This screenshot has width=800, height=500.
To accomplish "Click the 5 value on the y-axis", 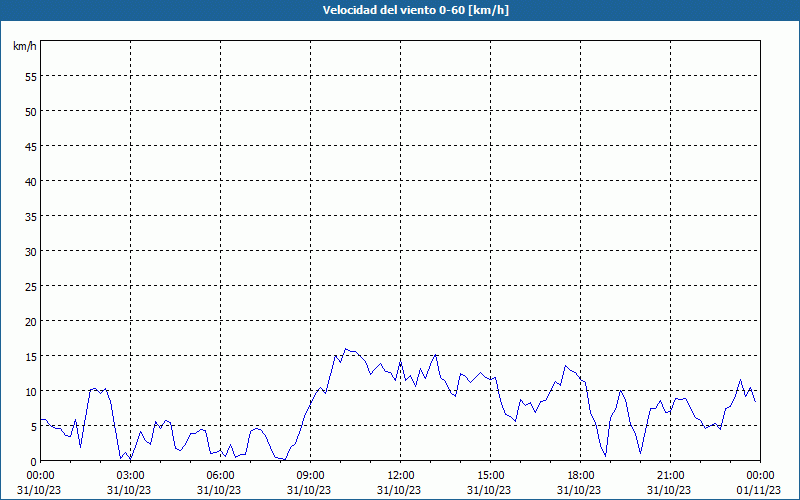I will (34, 427).
